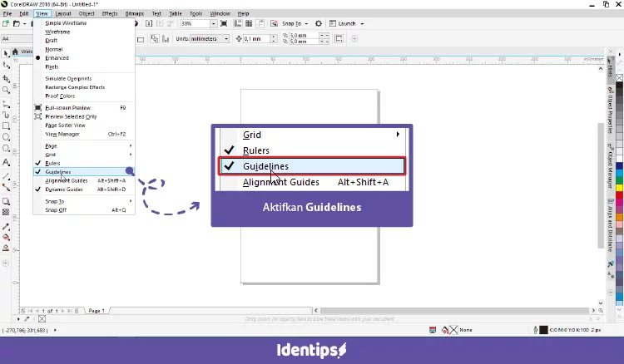Open the File menu

point(7,13)
